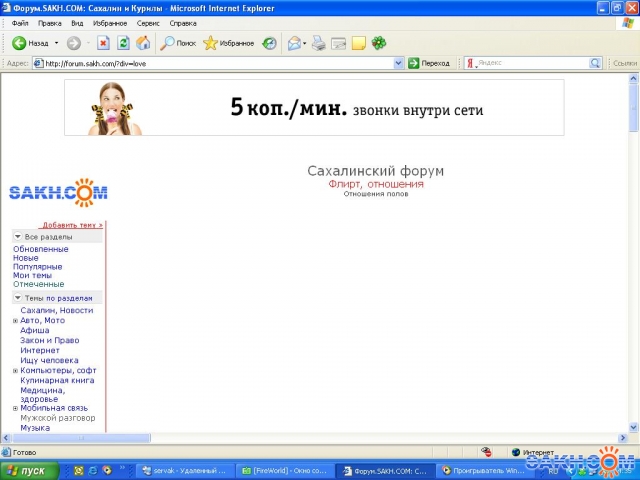Click the Добавить тему link
This screenshot has height=480, width=640.
click(72, 225)
